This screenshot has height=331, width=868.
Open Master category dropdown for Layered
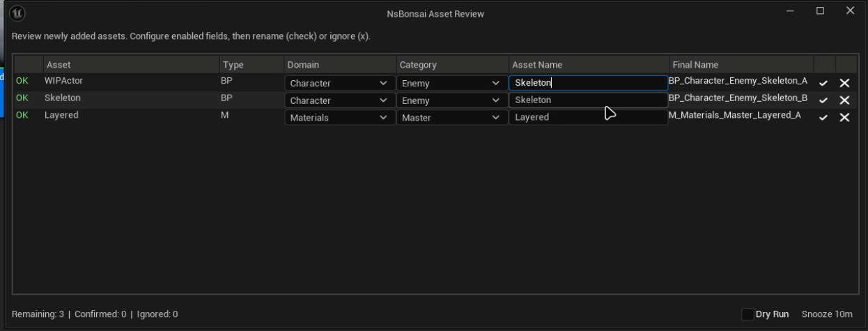(451, 118)
